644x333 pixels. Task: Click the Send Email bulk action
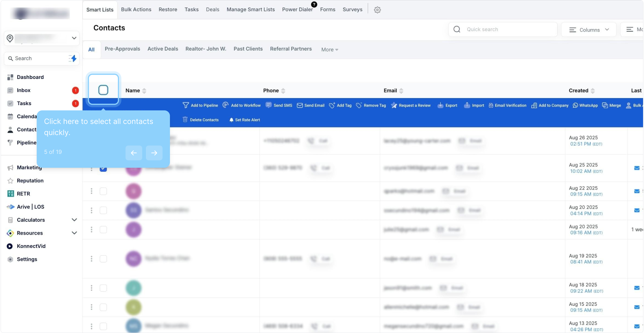coord(311,105)
